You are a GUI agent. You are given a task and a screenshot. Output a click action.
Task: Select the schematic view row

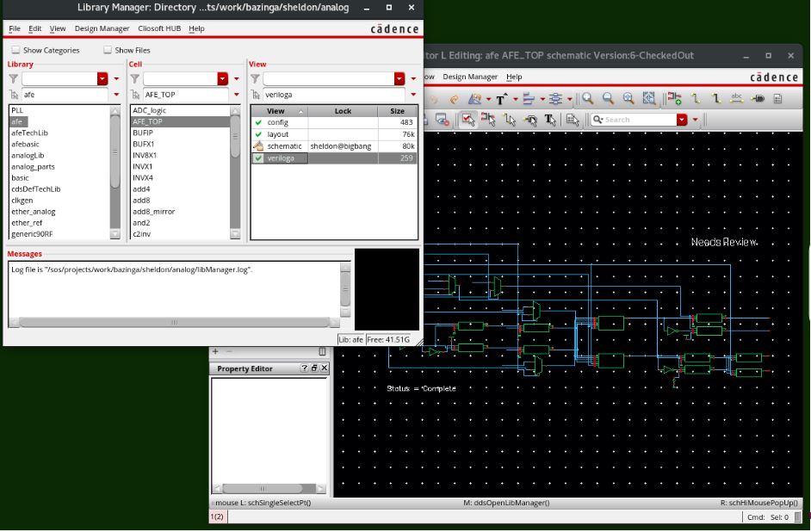(333, 146)
